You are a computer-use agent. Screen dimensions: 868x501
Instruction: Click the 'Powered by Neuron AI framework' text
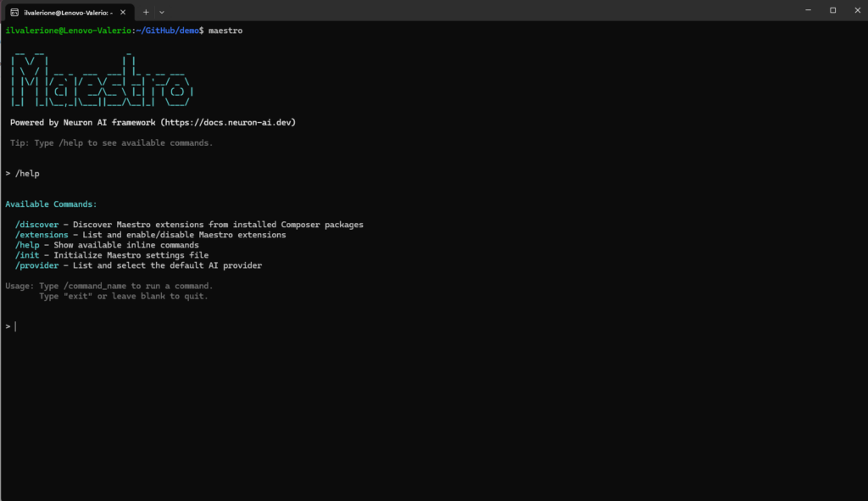[x=82, y=122]
